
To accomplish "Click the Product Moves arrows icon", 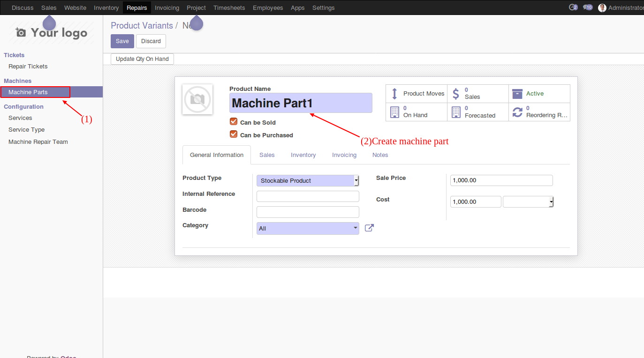I will point(394,93).
